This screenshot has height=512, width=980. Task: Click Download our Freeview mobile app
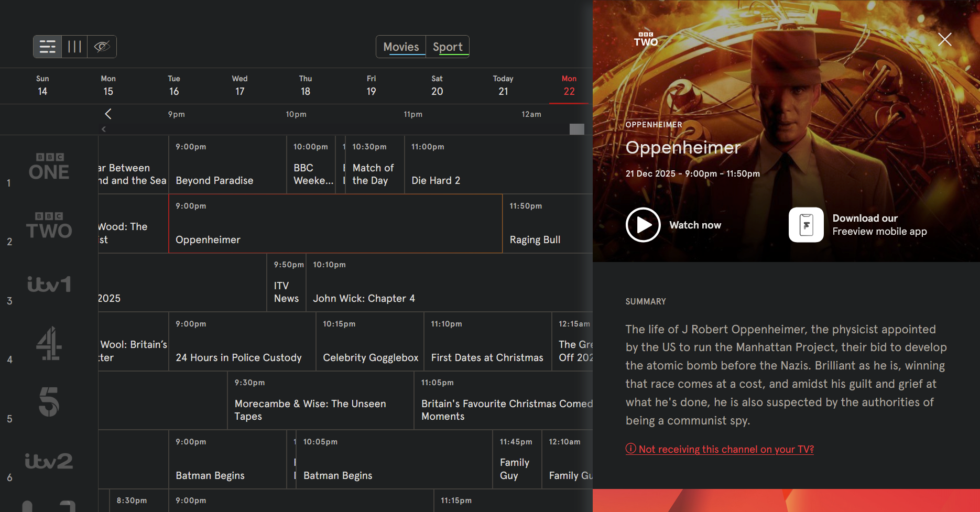(879, 225)
